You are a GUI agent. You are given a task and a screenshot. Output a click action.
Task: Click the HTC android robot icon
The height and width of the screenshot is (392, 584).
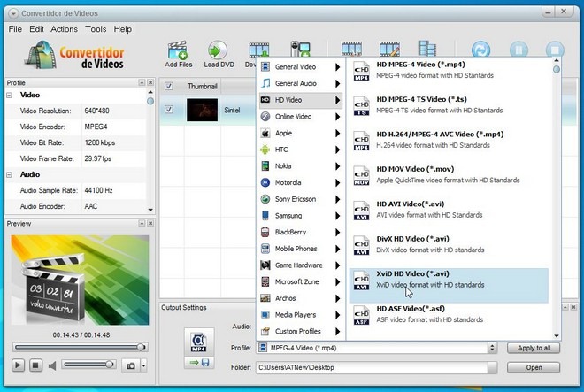[265, 150]
